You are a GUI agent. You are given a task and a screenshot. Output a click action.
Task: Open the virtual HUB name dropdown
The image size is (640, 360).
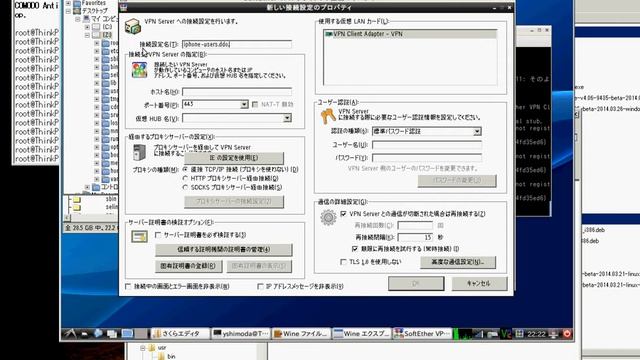(287, 118)
